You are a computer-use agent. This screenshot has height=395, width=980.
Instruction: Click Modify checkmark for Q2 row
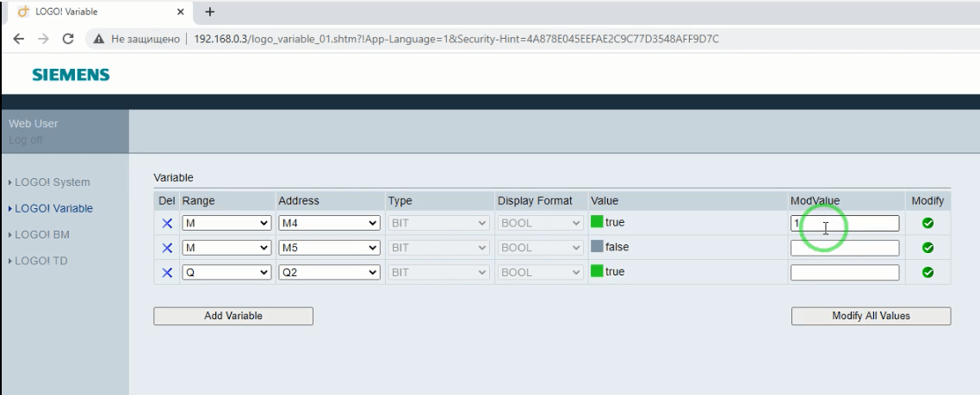coord(927,273)
